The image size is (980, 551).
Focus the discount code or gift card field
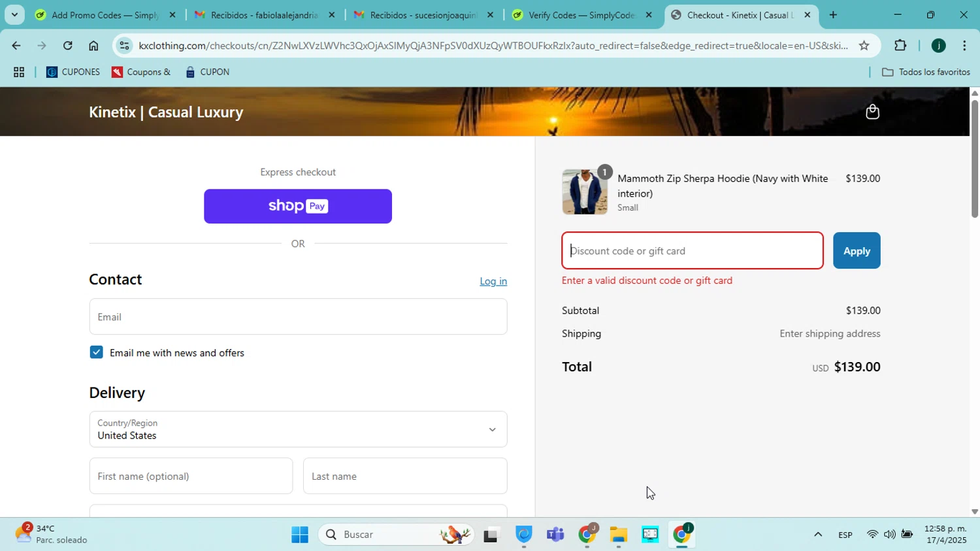click(x=693, y=251)
